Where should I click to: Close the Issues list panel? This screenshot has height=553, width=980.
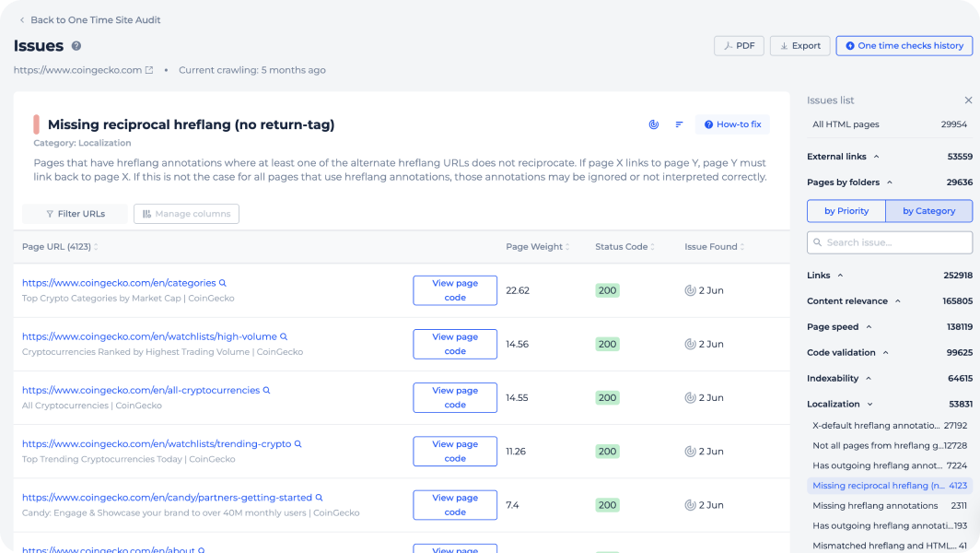click(968, 100)
